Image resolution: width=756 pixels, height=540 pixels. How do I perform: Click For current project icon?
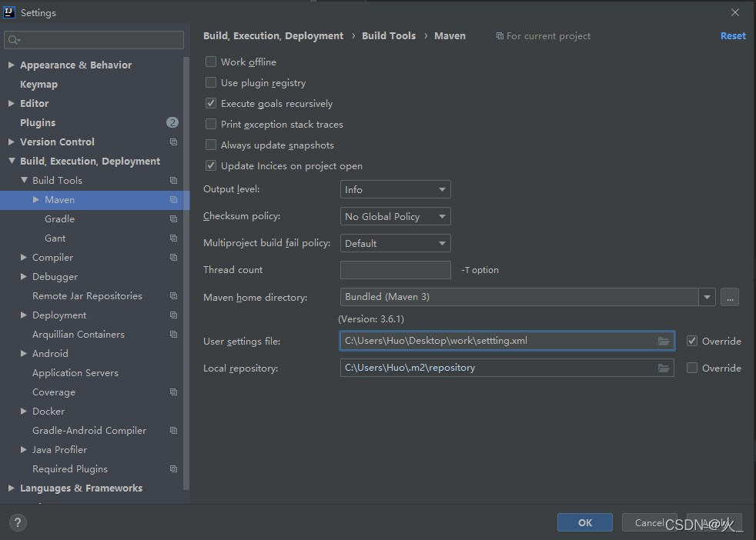pos(500,36)
